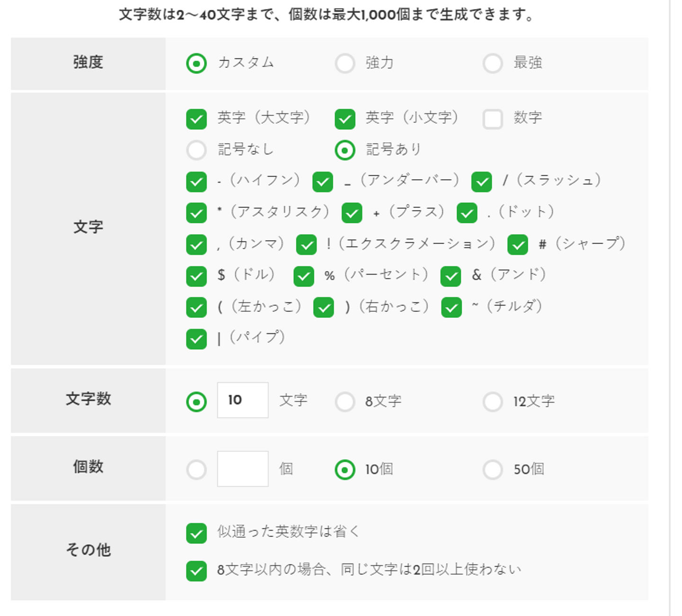Uncheck the 英字（大文字） uppercase checkbox

coord(197,119)
